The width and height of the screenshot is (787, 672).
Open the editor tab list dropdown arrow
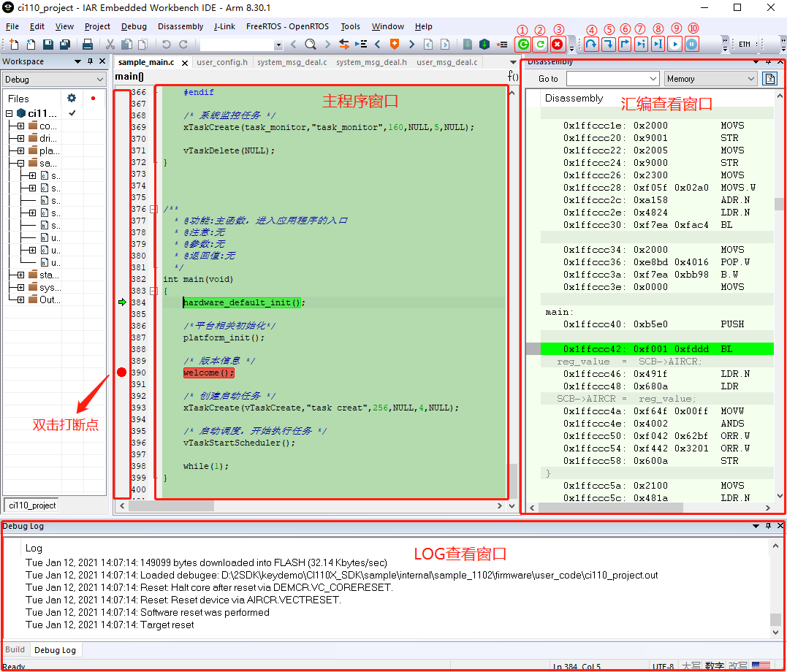point(512,62)
